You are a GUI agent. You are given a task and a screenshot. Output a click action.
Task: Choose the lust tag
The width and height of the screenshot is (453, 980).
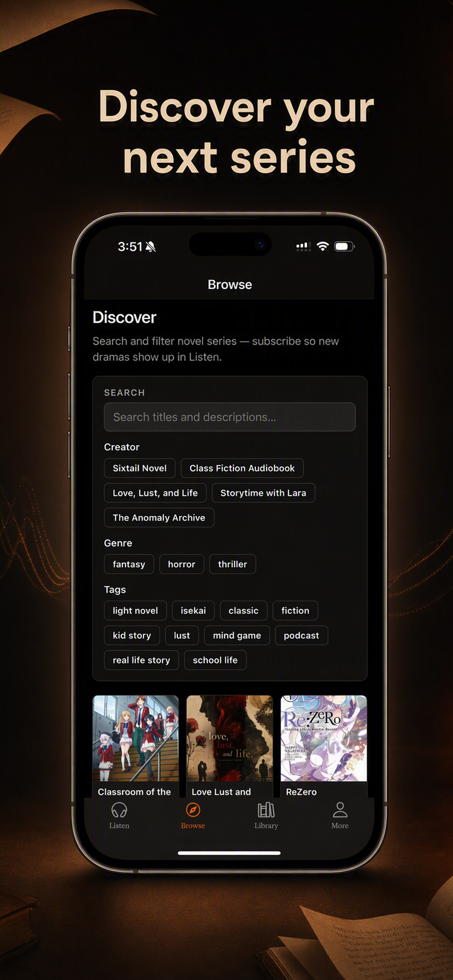[x=182, y=635]
